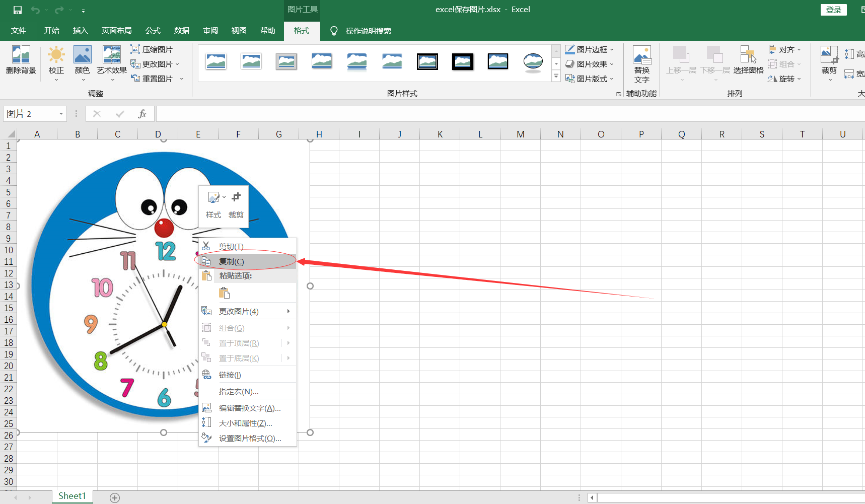865x504 pixels.
Task: Add a new sheet with plus icon
Action: point(115,497)
